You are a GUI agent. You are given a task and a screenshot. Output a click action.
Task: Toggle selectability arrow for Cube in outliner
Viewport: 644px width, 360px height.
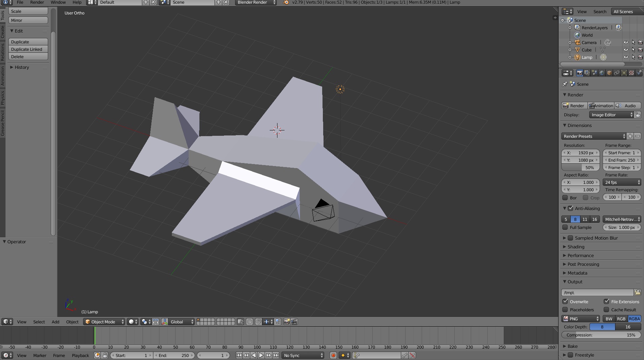634,50
